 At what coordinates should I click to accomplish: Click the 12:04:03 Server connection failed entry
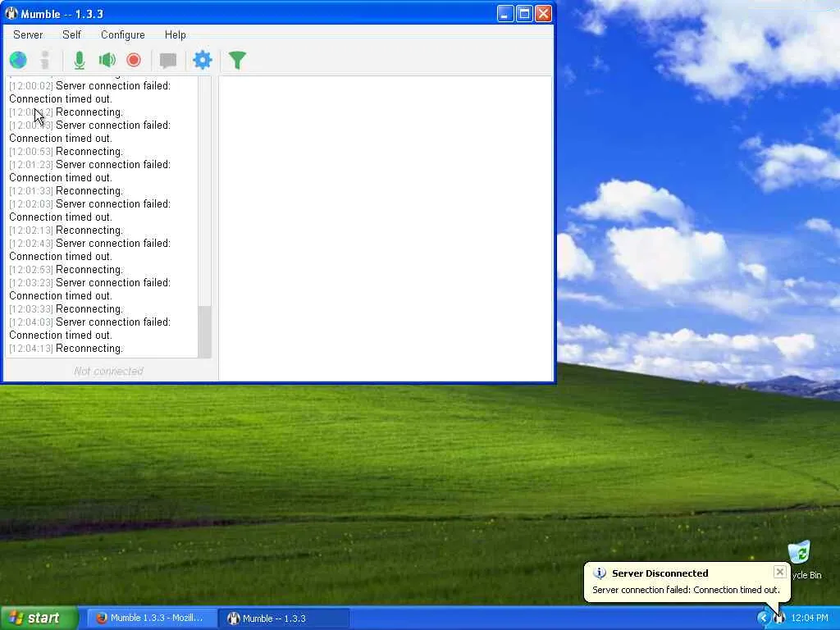pyautogui.click(x=90, y=328)
